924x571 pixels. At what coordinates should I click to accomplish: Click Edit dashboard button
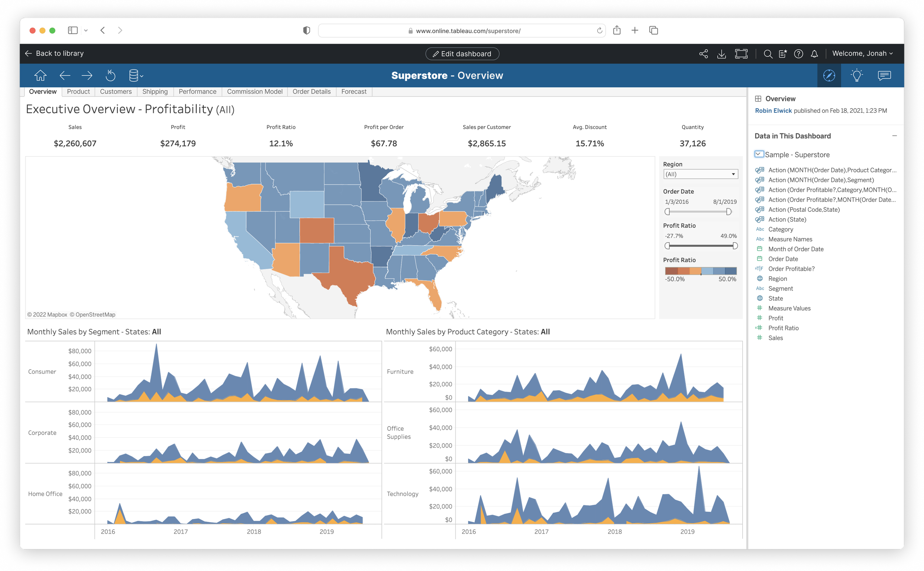point(462,54)
